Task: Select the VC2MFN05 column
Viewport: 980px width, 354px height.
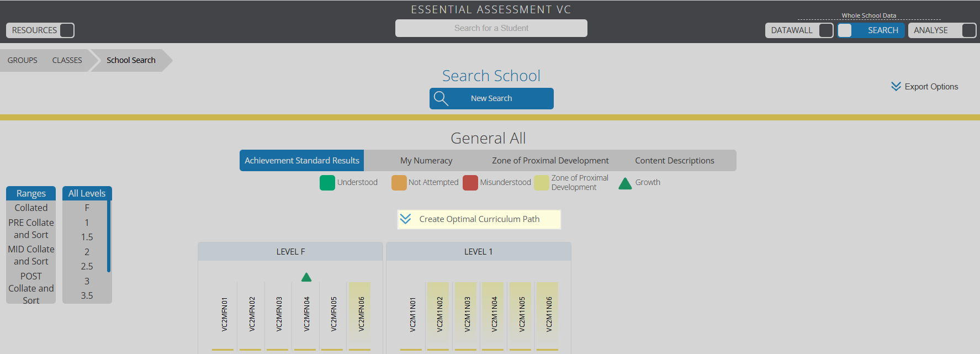Action: [x=332, y=315]
